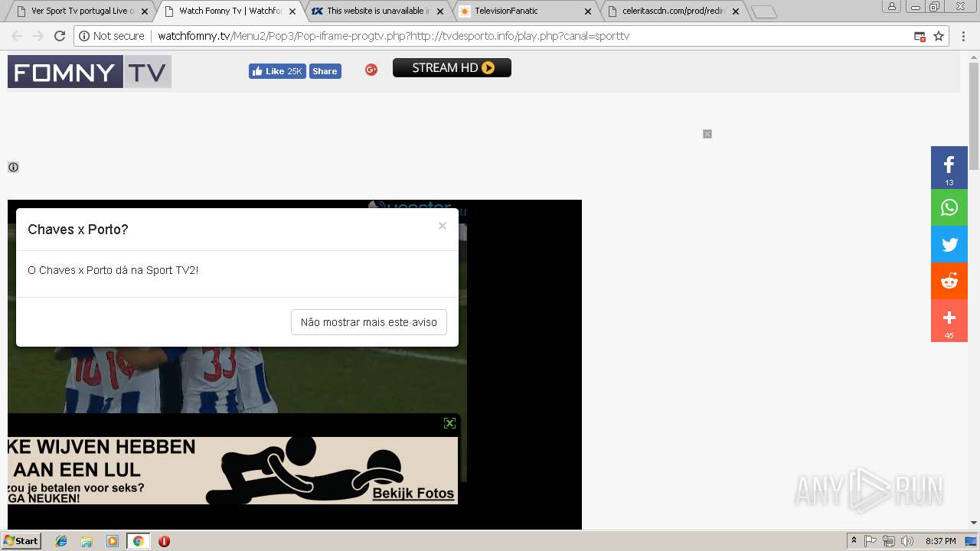Click the Google Plus icon
980x551 pixels.
pyautogui.click(x=371, y=70)
